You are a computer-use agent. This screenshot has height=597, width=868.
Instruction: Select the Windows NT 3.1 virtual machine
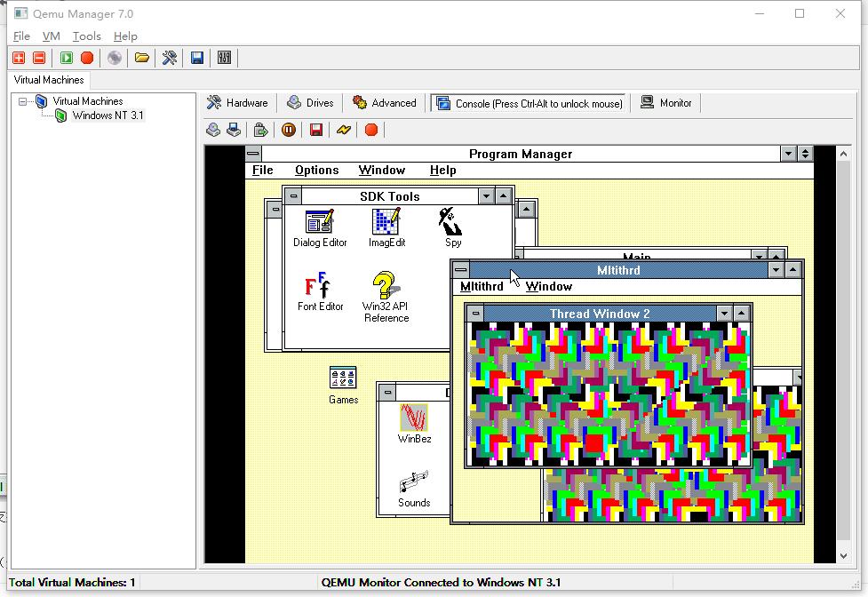(108, 115)
